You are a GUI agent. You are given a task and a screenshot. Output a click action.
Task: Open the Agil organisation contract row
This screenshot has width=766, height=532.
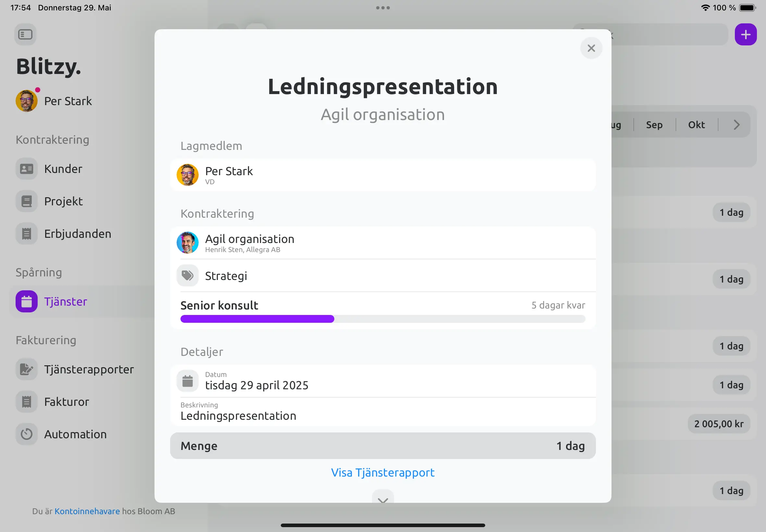[x=382, y=243]
